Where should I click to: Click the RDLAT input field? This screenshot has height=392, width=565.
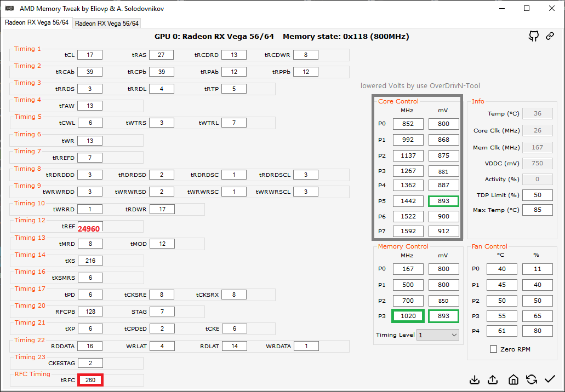(x=235, y=346)
